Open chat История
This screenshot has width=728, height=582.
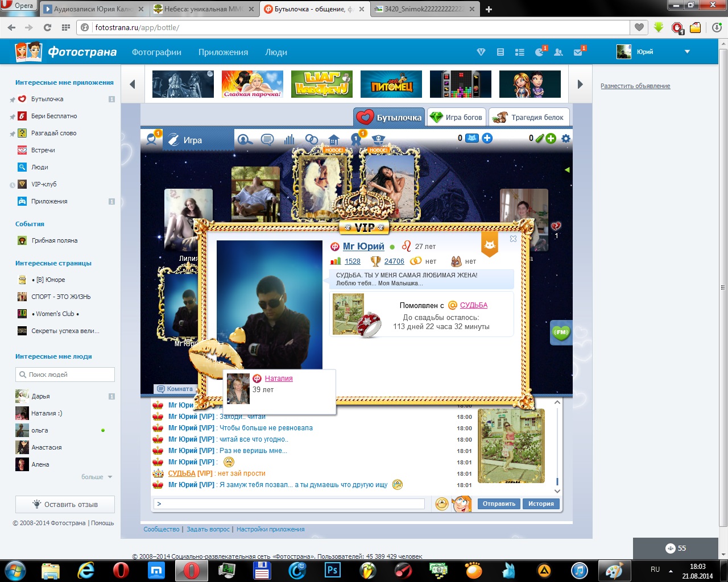point(541,504)
